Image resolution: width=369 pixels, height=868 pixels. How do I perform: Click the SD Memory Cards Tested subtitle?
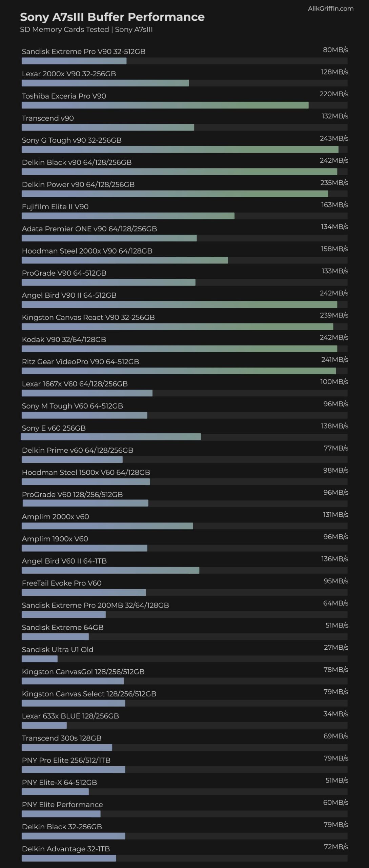click(x=86, y=29)
